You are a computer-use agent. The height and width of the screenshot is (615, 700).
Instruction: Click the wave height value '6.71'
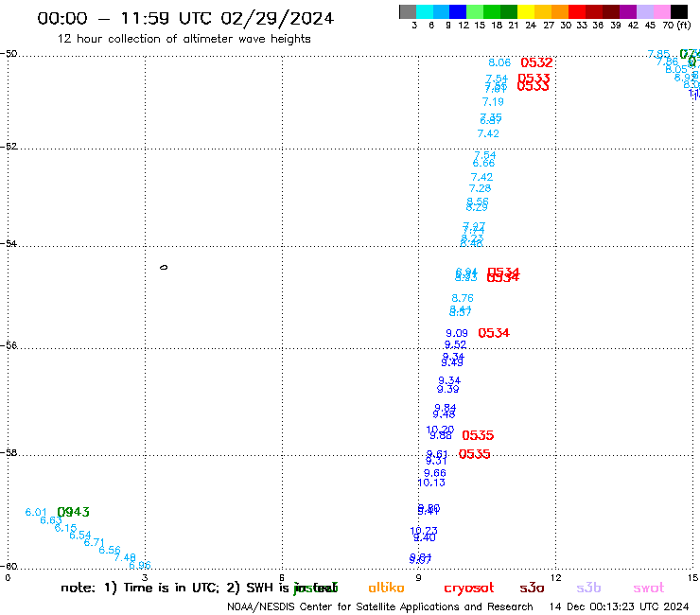[x=95, y=543]
